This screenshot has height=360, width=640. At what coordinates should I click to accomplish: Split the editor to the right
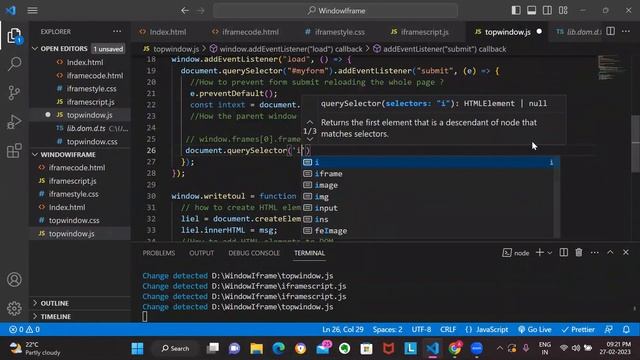coord(611,31)
